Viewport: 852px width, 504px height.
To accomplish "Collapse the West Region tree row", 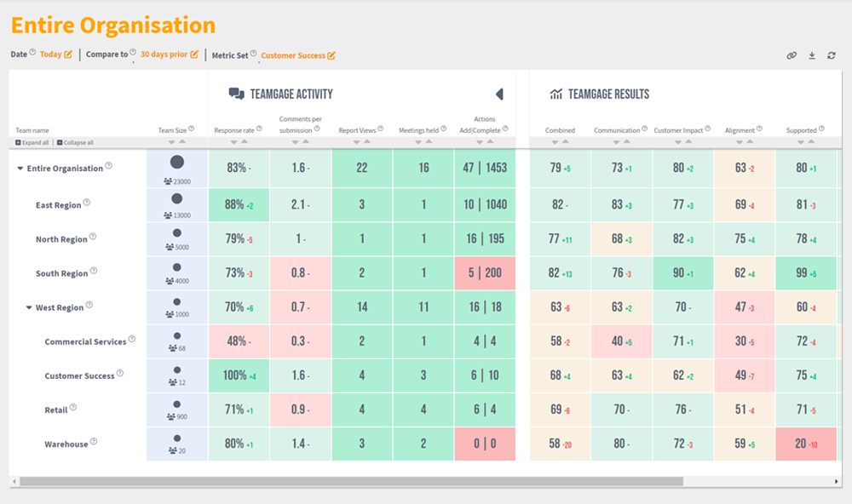I will [x=29, y=307].
